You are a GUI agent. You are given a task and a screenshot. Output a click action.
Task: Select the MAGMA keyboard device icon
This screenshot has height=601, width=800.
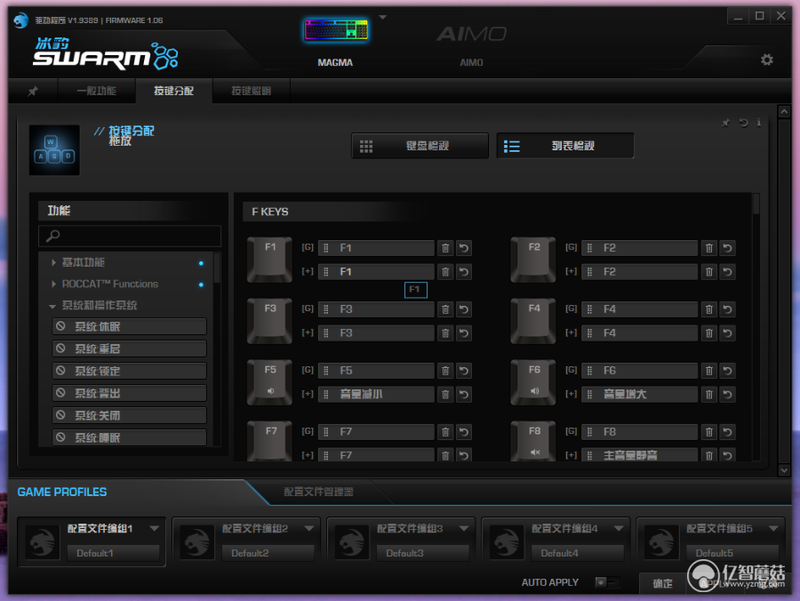[x=336, y=32]
